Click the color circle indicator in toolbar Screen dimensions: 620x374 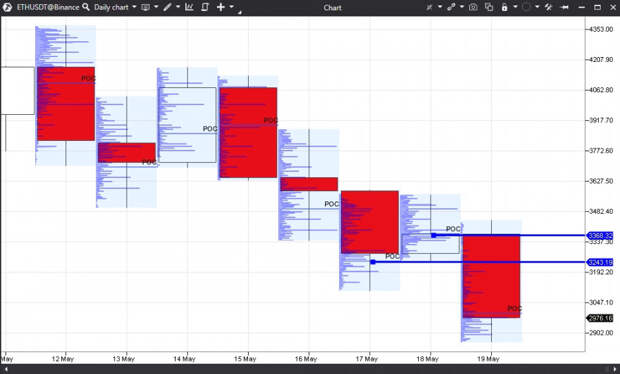pyautogui.click(x=526, y=7)
